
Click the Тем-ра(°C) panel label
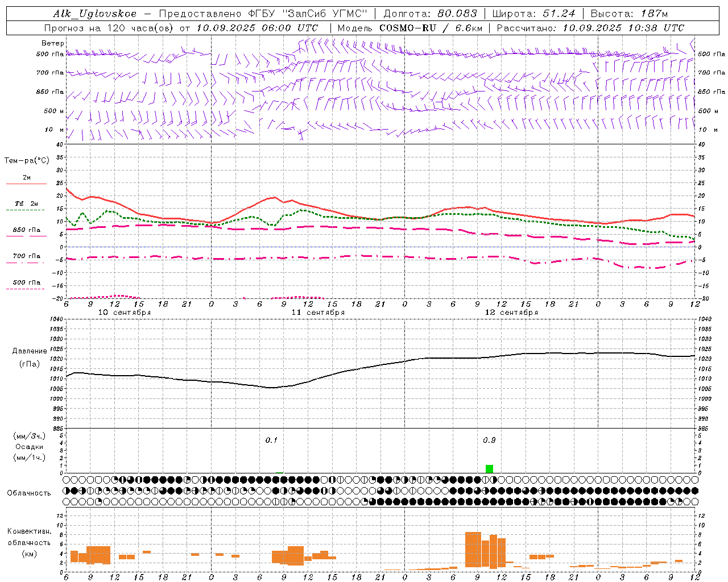pos(27,161)
